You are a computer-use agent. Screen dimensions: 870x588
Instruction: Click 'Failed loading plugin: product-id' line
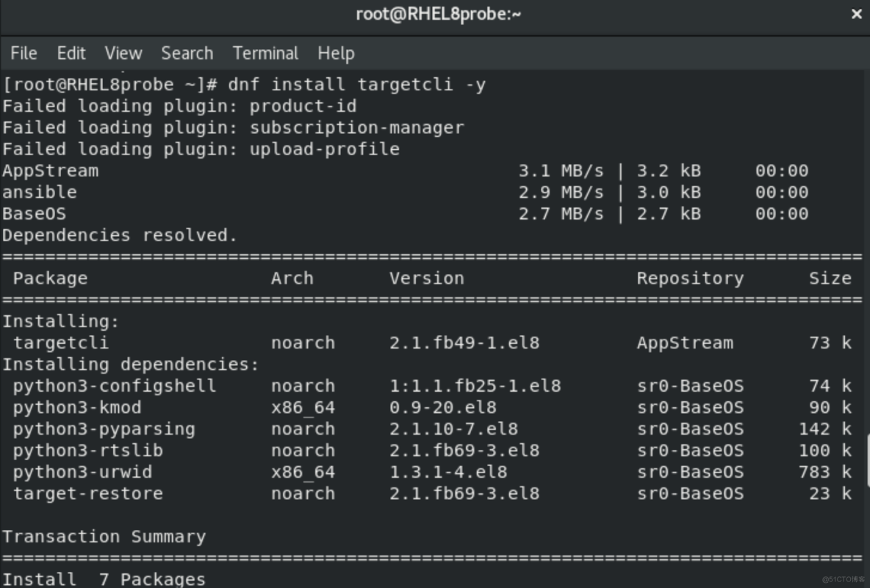[x=179, y=106]
